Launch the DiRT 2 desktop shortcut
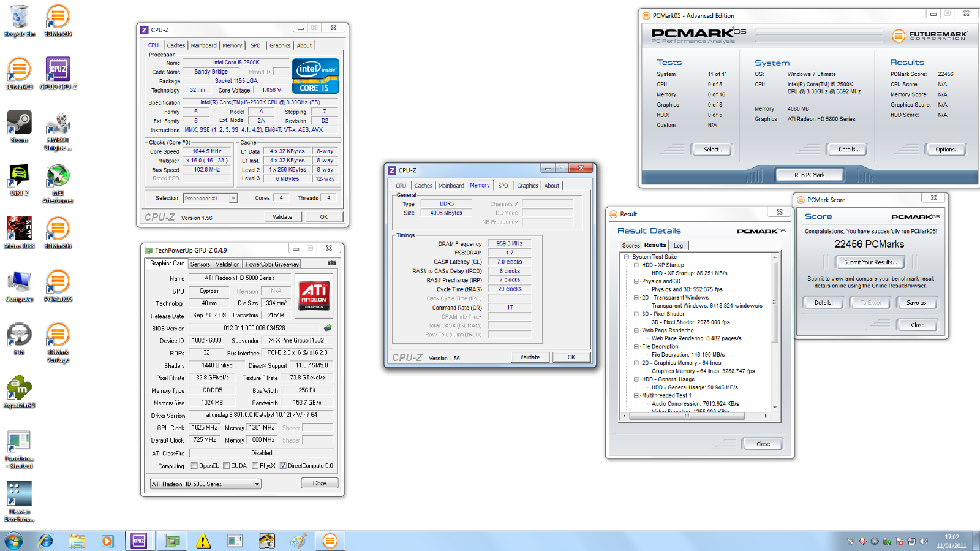 point(19,180)
